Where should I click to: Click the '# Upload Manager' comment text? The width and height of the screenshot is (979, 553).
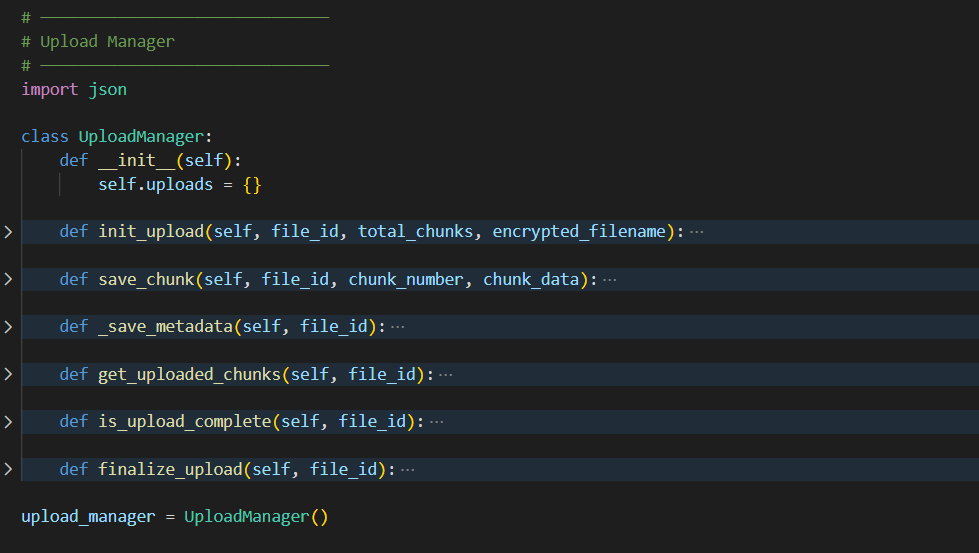pos(98,42)
